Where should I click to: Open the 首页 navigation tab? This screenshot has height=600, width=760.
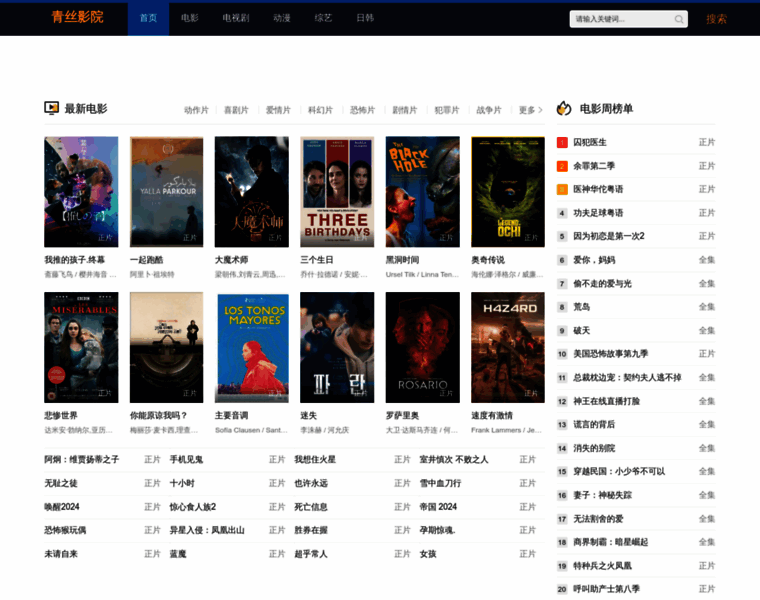[x=148, y=18]
